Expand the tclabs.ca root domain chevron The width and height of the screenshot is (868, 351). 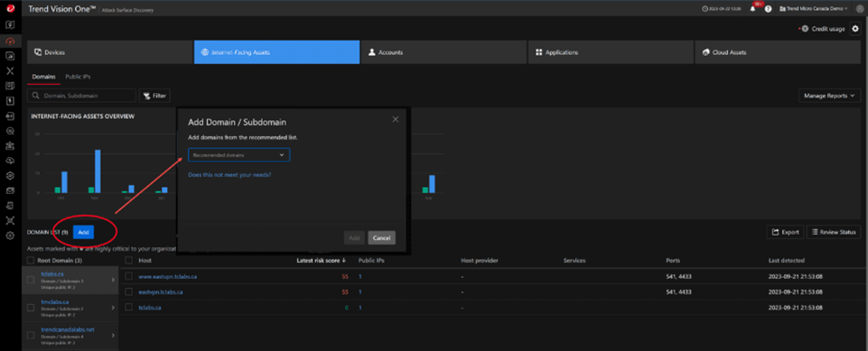click(113, 281)
